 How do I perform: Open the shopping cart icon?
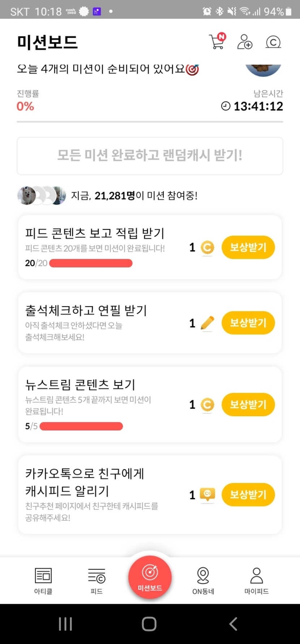tap(217, 42)
